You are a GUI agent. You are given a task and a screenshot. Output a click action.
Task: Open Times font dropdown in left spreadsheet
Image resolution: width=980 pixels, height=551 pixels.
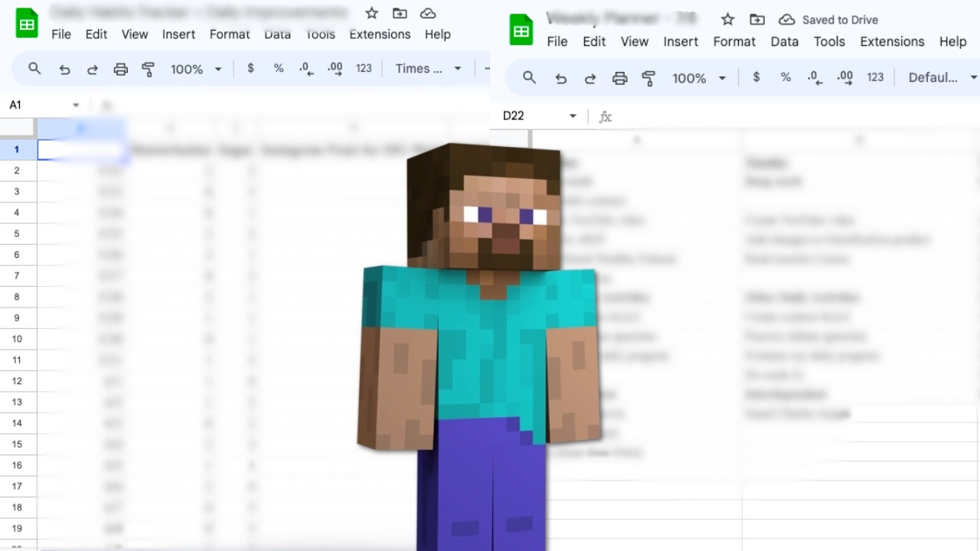pos(429,69)
